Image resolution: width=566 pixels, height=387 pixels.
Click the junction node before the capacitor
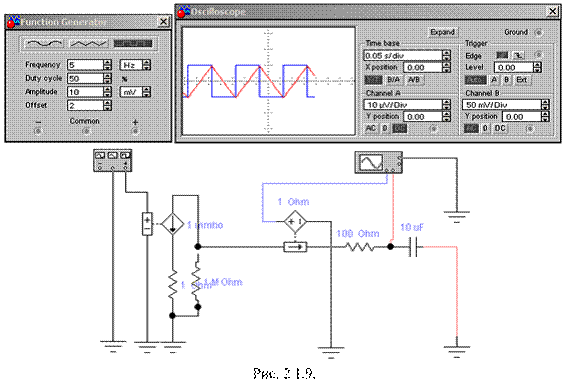coord(390,247)
